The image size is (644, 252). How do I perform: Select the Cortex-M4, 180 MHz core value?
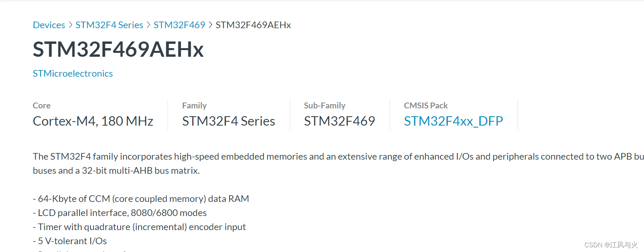coord(93,121)
